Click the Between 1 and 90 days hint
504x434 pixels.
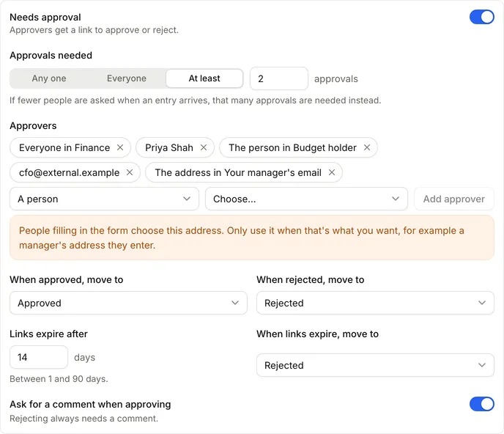pyautogui.click(x=59, y=379)
